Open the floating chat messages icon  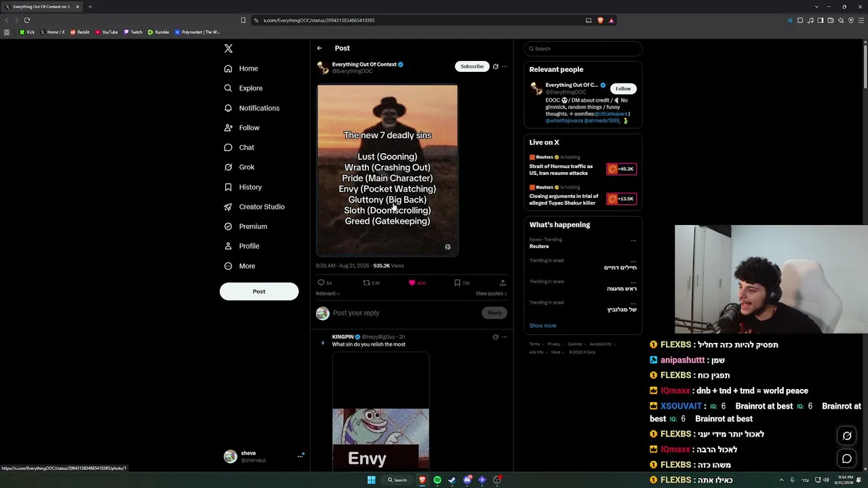coord(847,459)
